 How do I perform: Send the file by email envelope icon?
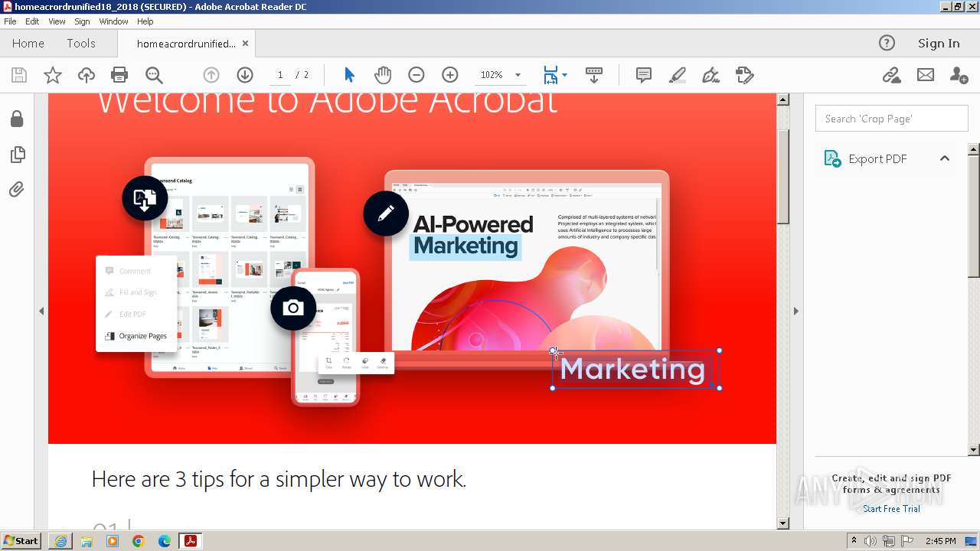[x=926, y=75]
